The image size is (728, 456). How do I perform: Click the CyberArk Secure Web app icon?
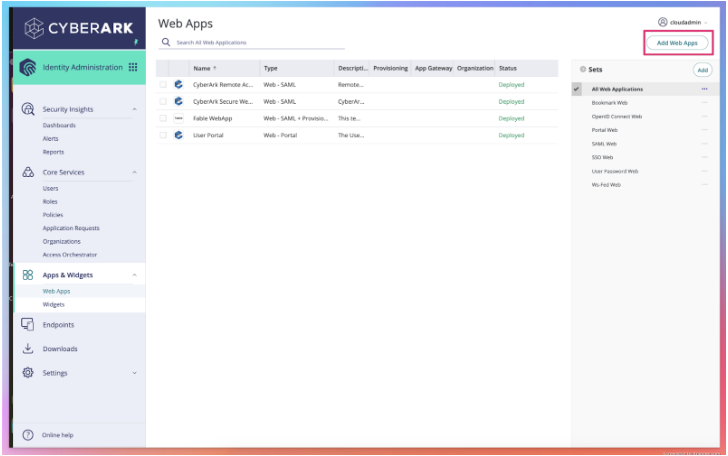178,101
